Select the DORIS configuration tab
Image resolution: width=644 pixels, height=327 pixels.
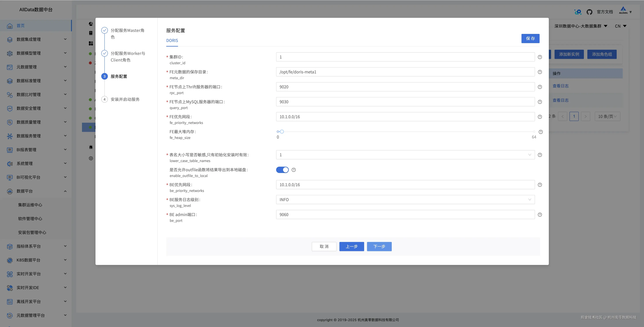[x=172, y=41]
